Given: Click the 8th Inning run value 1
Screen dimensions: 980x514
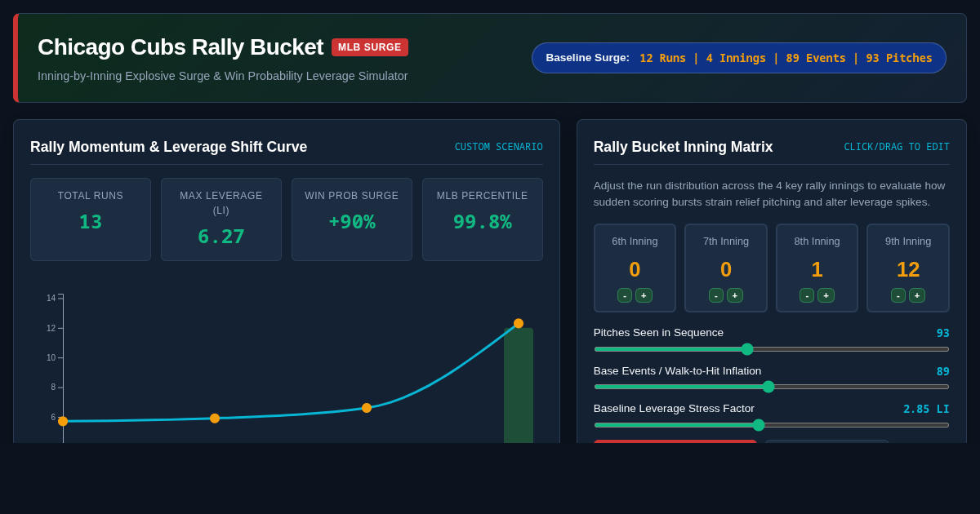Looking at the screenshot, I should (x=817, y=269).
